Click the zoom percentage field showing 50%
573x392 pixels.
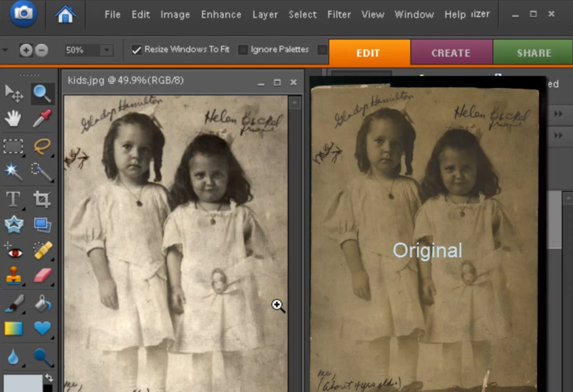tap(82, 50)
